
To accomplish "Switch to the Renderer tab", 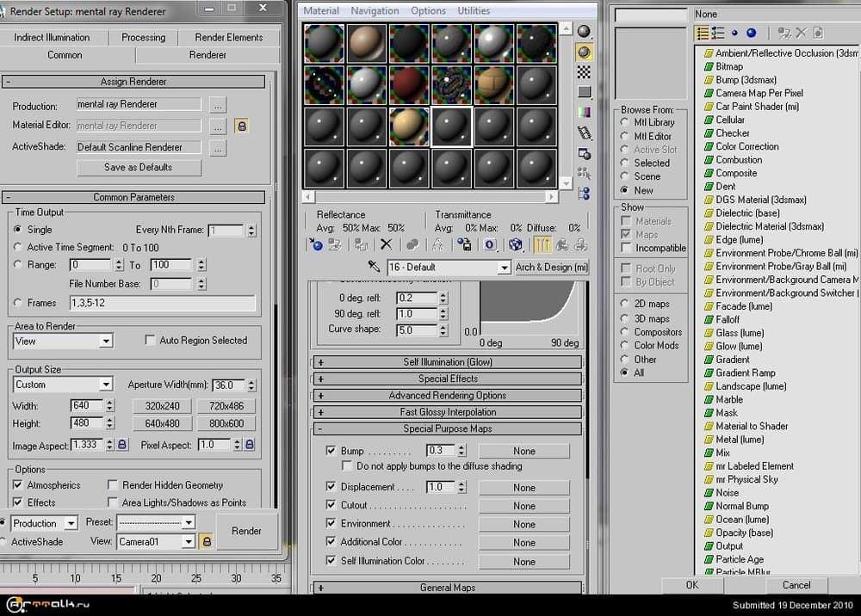I will pos(208,55).
